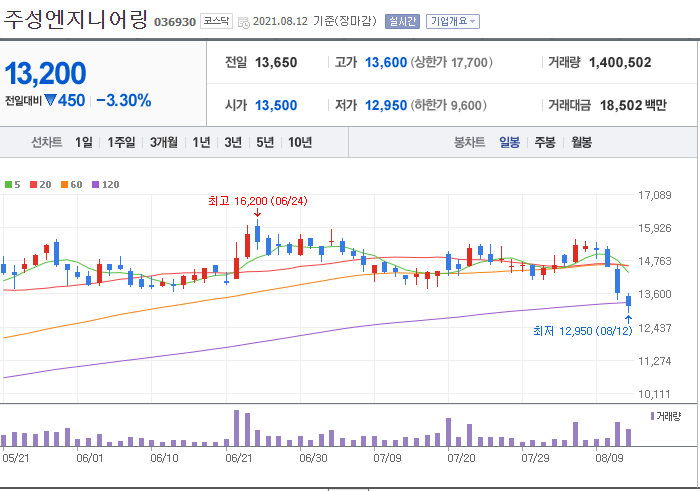Click the 상한가 17,700 text

tap(451, 62)
